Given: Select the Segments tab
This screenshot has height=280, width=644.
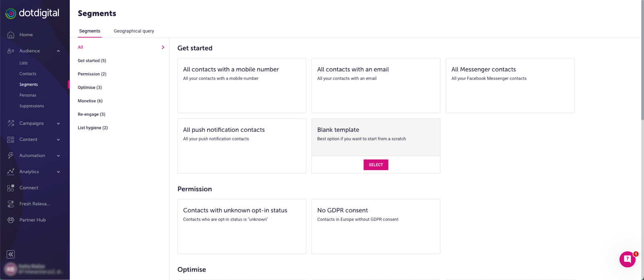Looking at the screenshot, I should 90,31.
